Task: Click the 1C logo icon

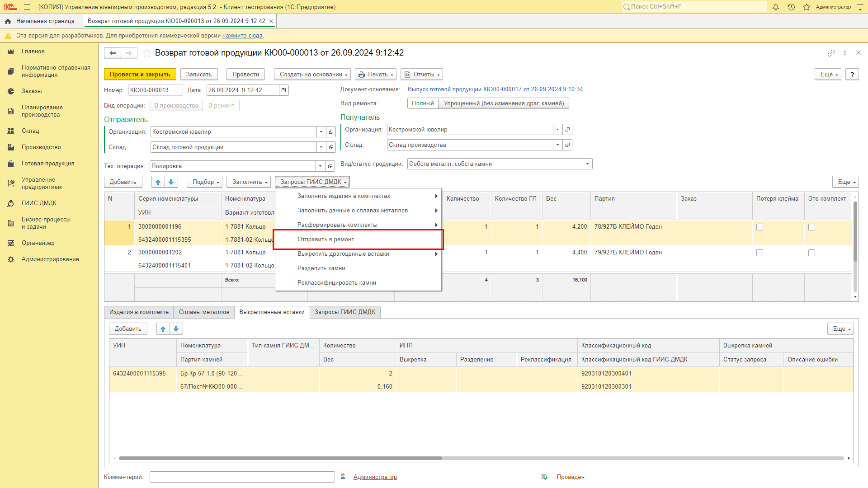Action: 10,7
